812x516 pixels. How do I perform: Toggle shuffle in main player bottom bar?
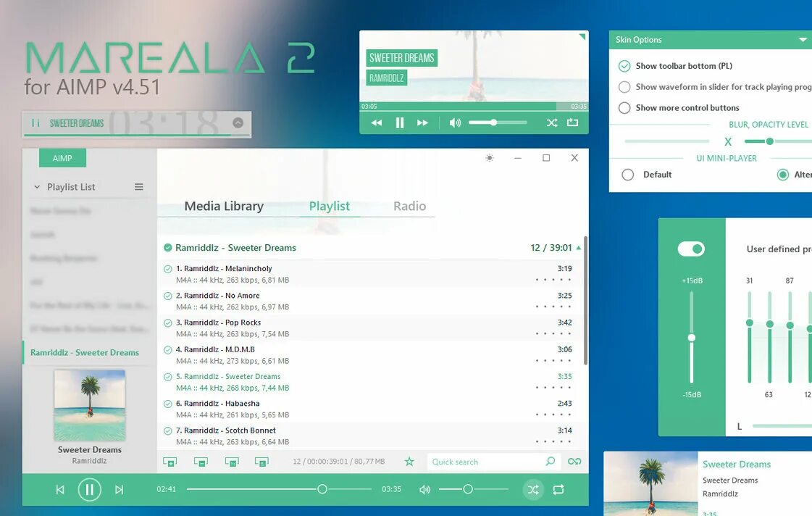click(x=533, y=490)
